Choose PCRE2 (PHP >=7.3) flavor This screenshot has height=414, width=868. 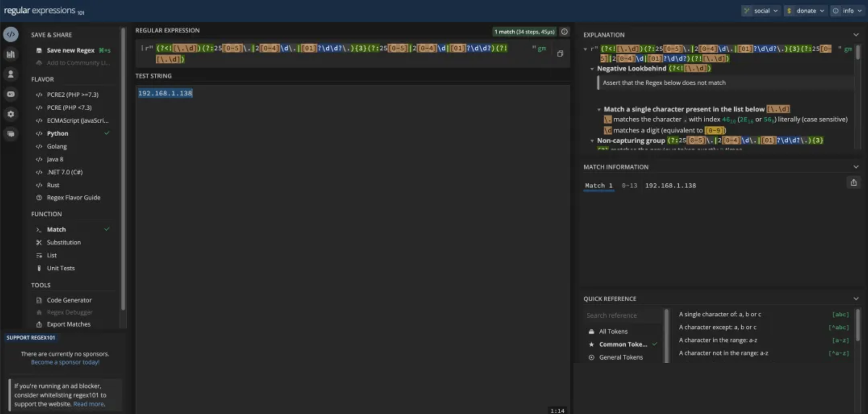(72, 95)
